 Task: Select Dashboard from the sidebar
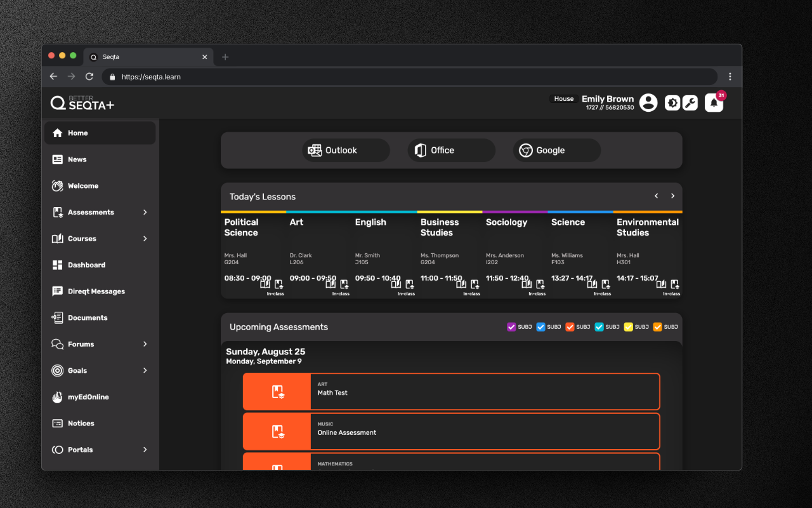87,265
